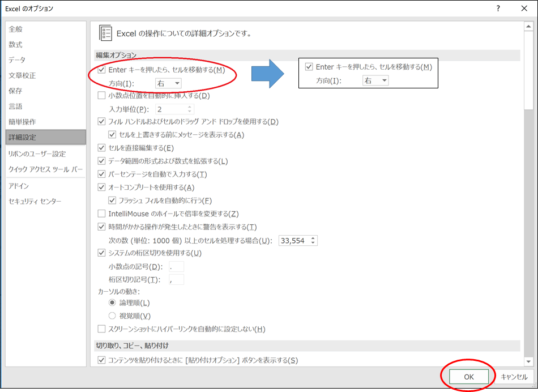Uncheck データ範囲の形式および数式を拡張する
This screenshot has width=538, height=392.
pos(101,161)
